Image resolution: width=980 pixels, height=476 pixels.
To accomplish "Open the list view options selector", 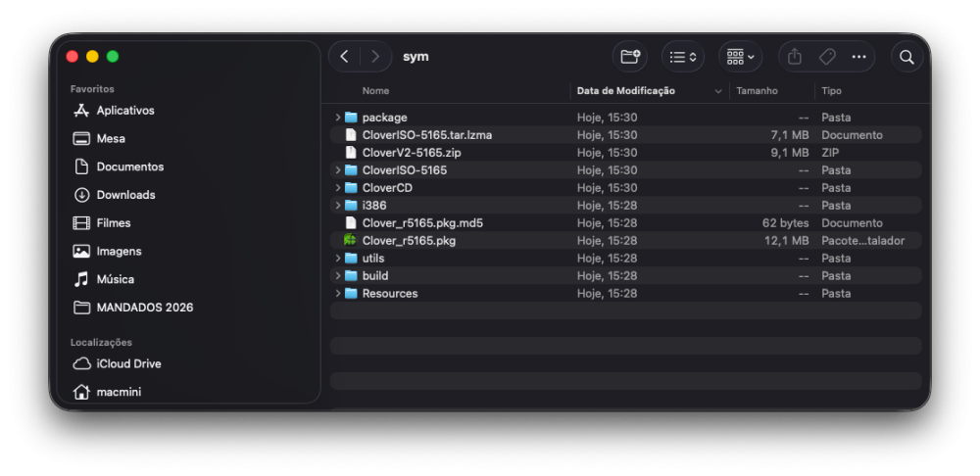I will [683, 57].
